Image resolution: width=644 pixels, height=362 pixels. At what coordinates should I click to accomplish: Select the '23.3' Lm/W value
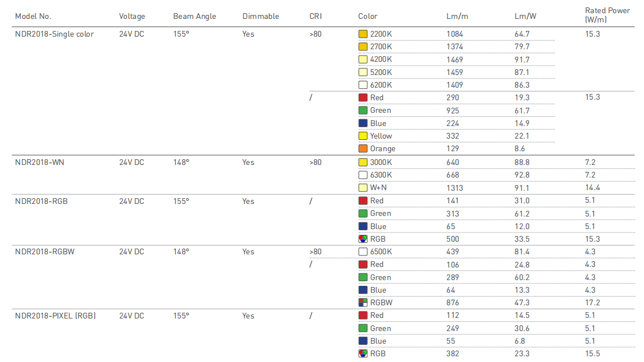tap(522, 353)
